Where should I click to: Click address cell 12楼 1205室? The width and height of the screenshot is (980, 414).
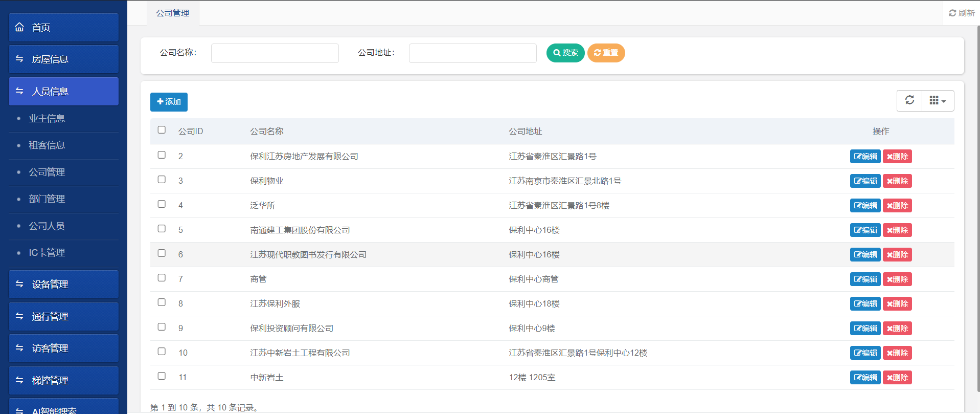coord(532,378)
